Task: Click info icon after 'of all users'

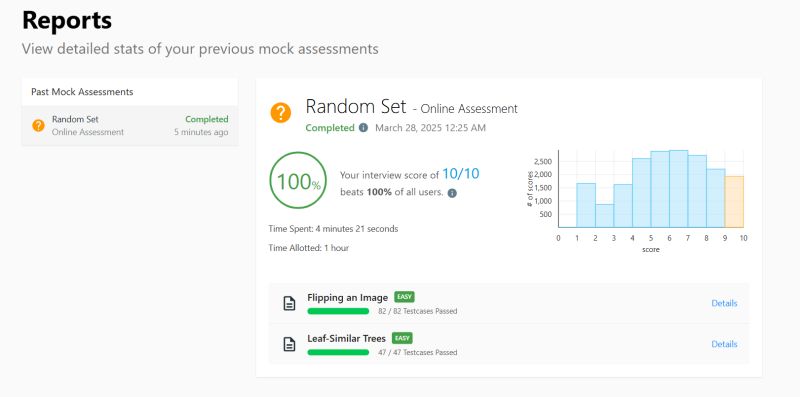Action: [x=452, y=193]
